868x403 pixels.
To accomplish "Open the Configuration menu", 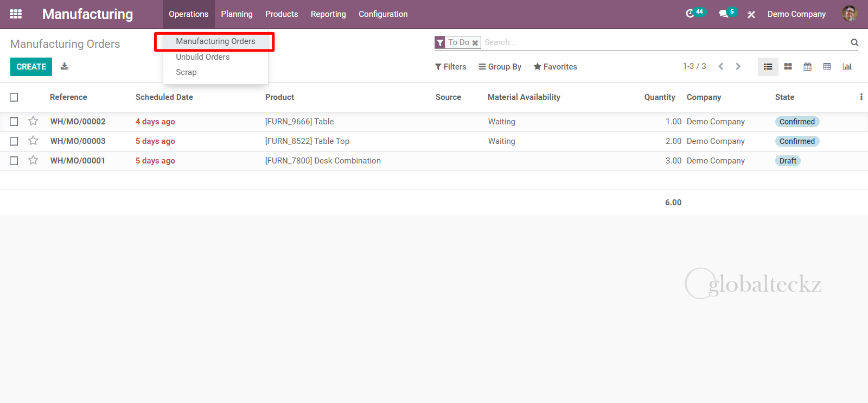I will tap(383, 14).
